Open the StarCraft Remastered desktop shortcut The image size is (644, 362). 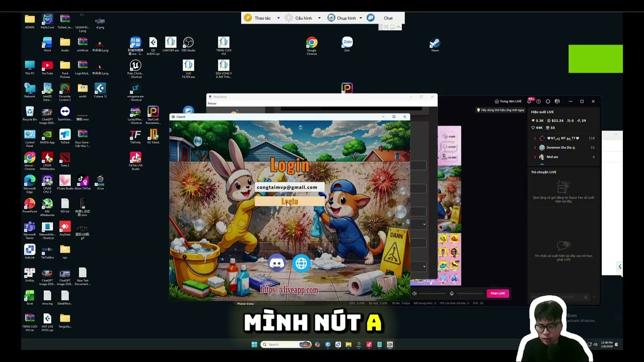coord(153,115)
